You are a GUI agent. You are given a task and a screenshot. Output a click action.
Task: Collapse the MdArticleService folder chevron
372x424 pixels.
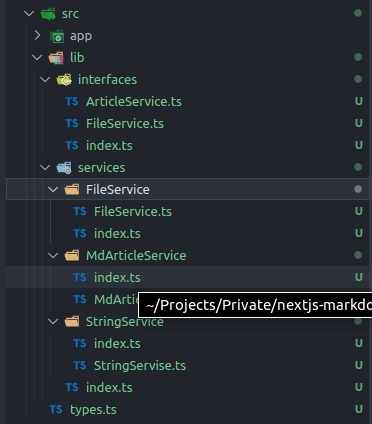[x=53, y=256]
